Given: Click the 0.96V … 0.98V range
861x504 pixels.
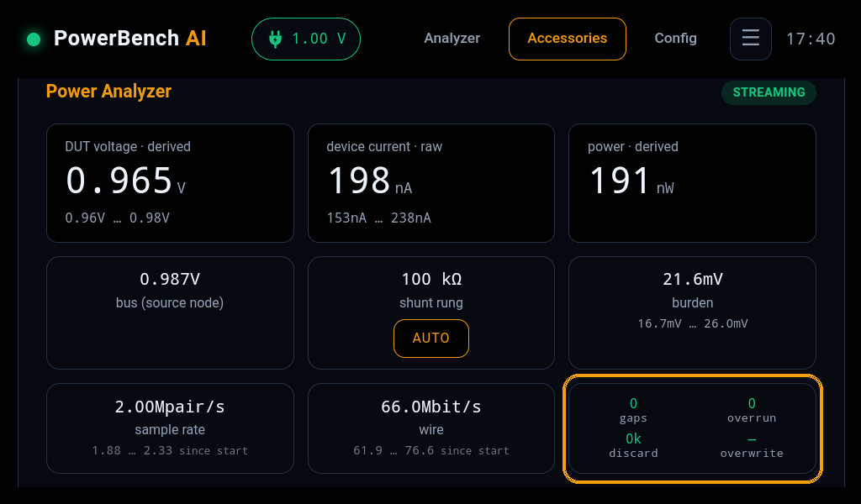Looking at the screenshot, I should tap(118, 218).
